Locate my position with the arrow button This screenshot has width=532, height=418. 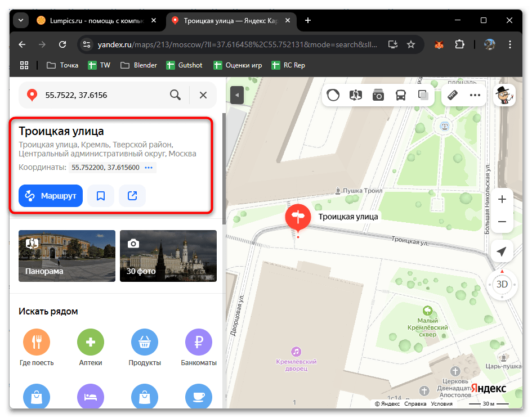coord(502,251)
